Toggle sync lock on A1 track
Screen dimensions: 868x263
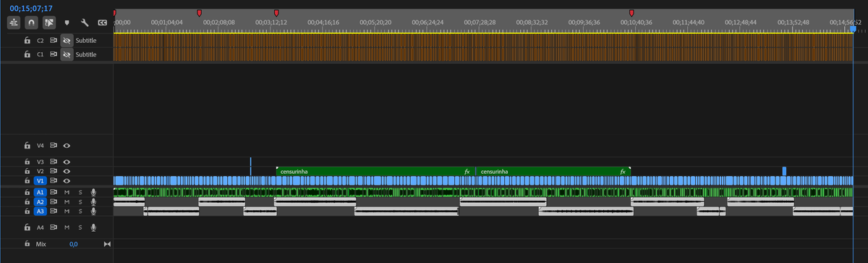[53, 192]
